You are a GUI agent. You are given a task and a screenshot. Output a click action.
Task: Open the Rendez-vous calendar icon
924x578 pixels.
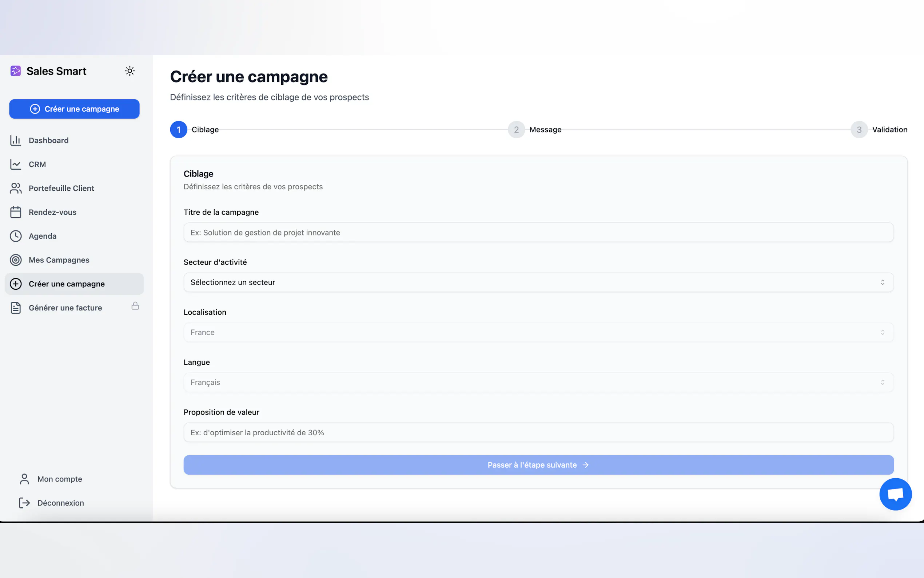click(16, 212)
